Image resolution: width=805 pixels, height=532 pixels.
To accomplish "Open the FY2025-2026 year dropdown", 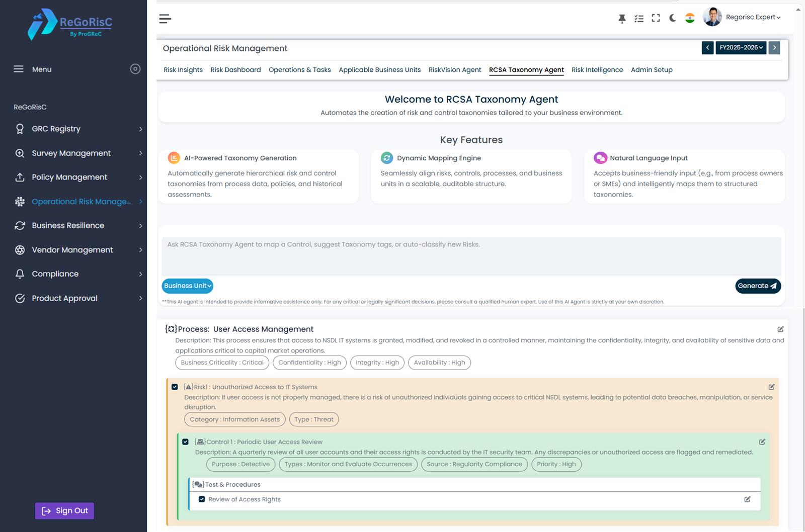I will tap(741, 48).
